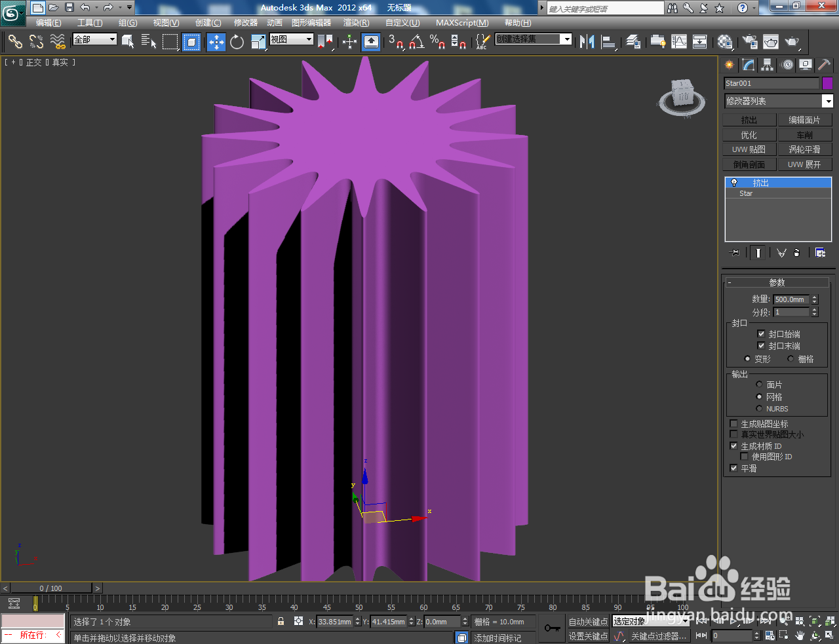Open Configure Modifier Sets icon
This screenshot has height=644, width=839.
[820, 252]
